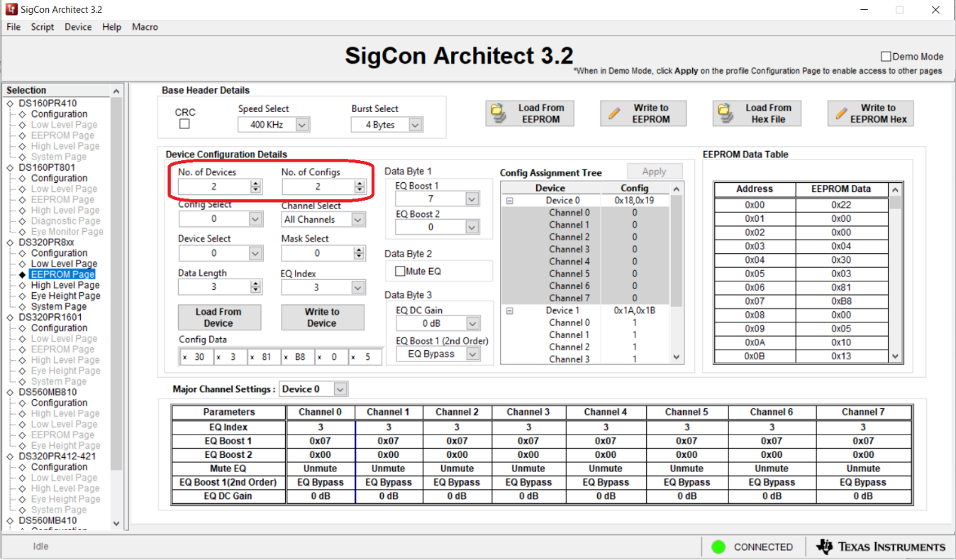Click the Config Data field showing B8
Image resolution: width=956 pixels, height=560 pixels.
[x=297, y=357]
